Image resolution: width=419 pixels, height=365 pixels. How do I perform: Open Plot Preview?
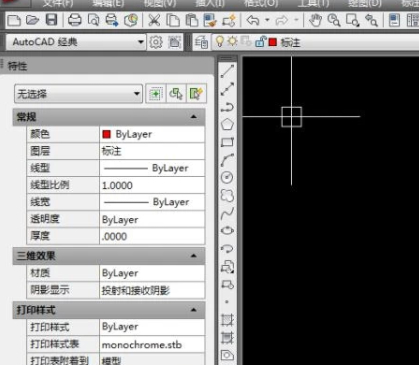[x=93, y=20]
